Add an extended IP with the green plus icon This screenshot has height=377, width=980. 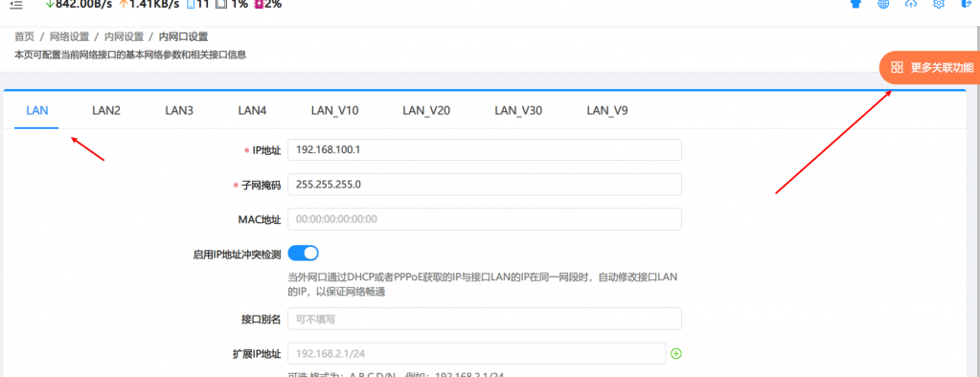676,353
